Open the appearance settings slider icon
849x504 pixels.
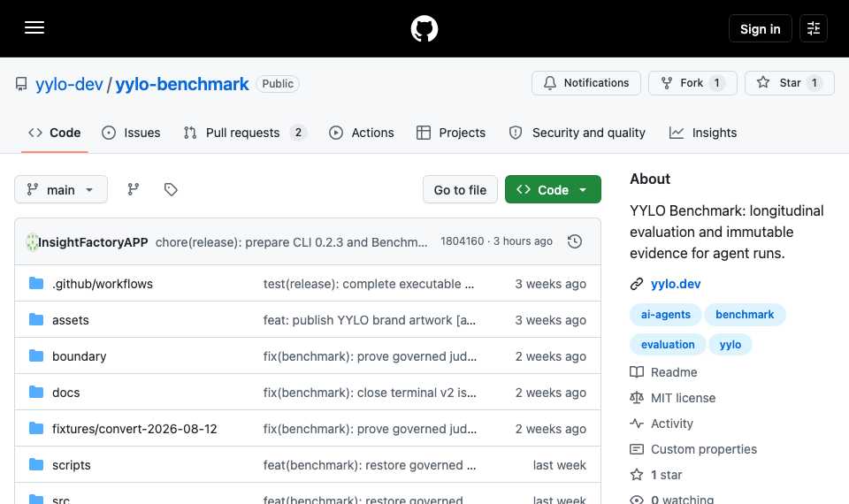point(814,28)
